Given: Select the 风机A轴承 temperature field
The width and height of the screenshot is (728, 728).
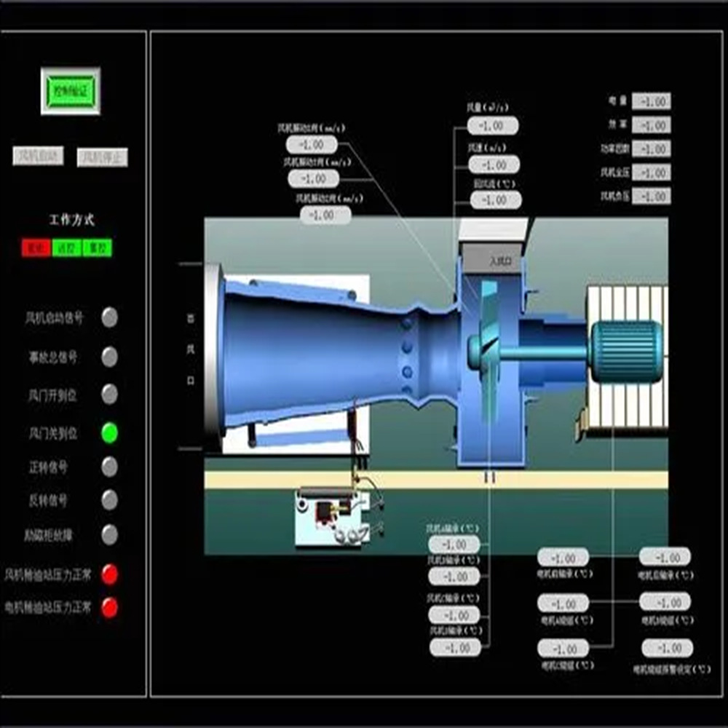Looking at the screenshot, I should 454,545.
